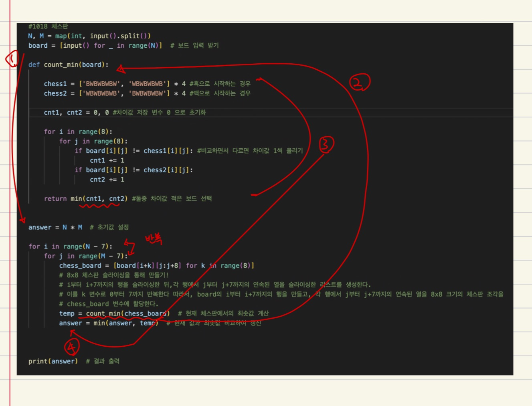Click the 'cnt1, cnt2 = 0, 0' line

[76, 113]
